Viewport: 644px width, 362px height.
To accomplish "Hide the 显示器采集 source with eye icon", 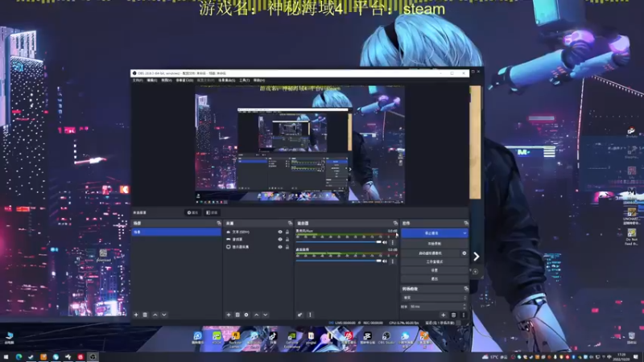I will (x=280, y=247).
